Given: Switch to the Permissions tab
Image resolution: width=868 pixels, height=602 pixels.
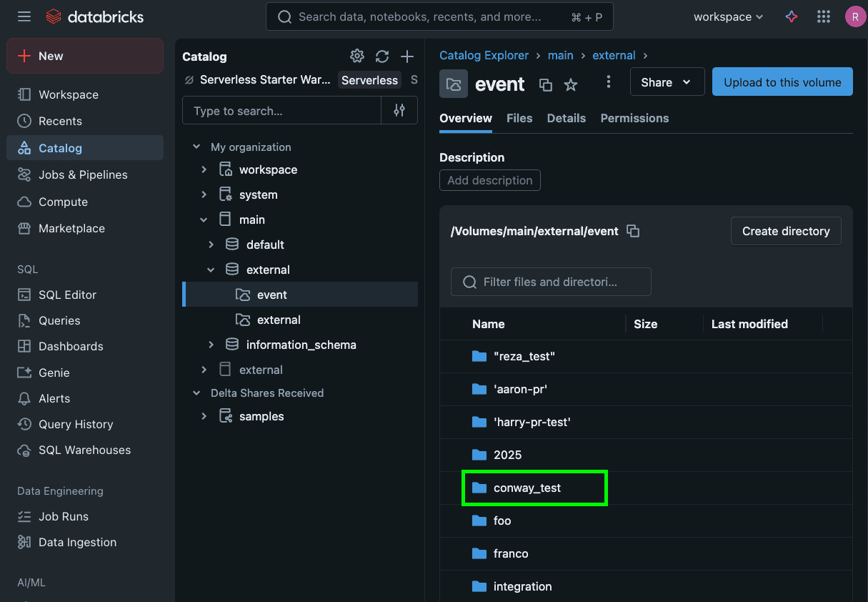Looking at the screenshot, I should pos(634,118).
